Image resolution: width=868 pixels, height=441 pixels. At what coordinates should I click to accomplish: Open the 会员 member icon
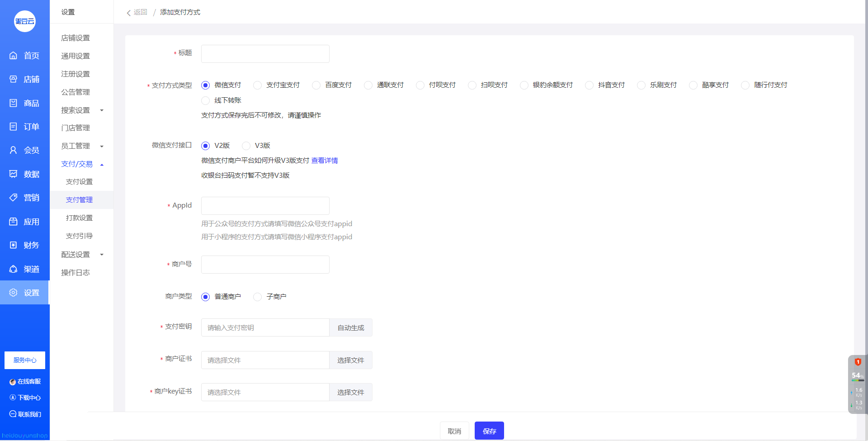point(13,150)
